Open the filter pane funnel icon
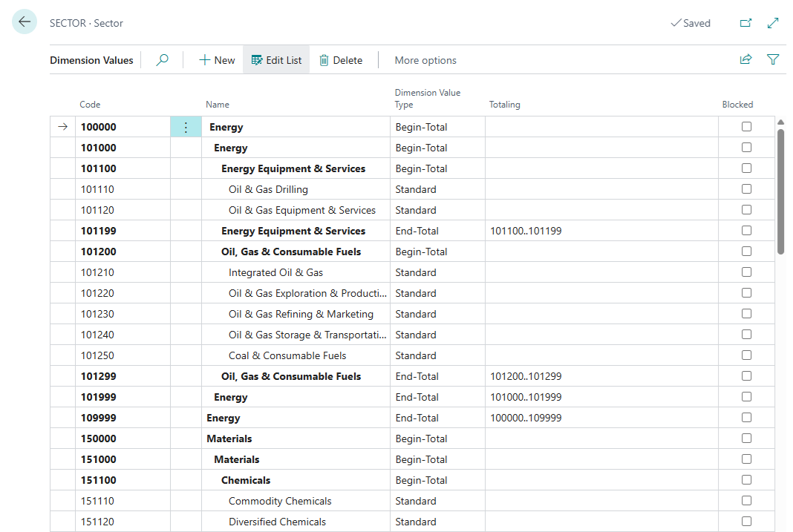 tap(773, 60)
